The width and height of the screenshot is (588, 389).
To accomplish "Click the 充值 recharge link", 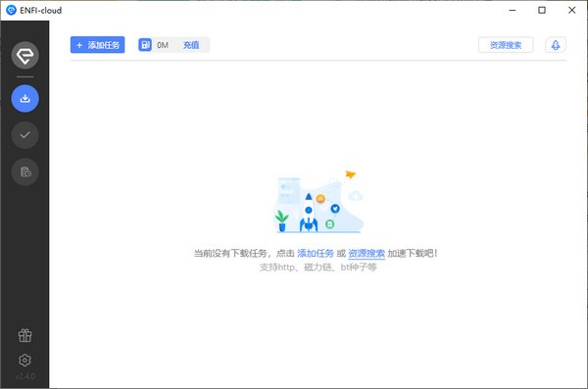I will click(191, 45).
